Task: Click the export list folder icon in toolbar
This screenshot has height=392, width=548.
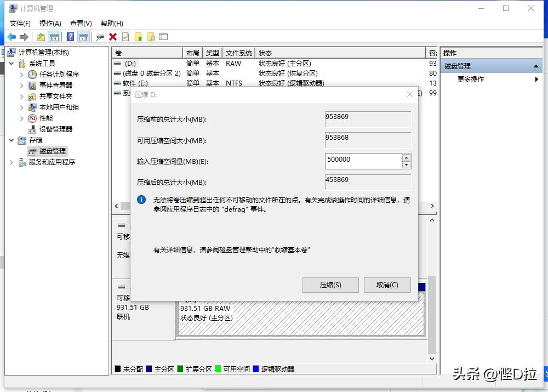Action: pyautogui.click(x=139, y=37)
